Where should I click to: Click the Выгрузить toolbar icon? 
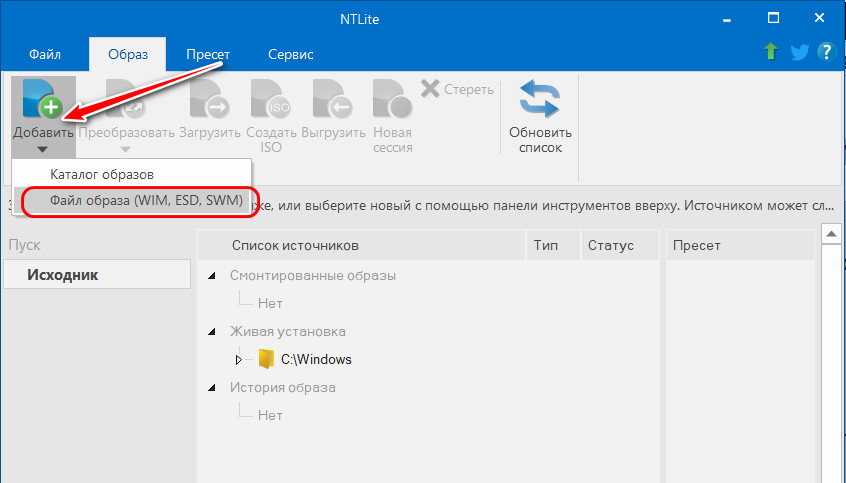click(x=333, y=100)
